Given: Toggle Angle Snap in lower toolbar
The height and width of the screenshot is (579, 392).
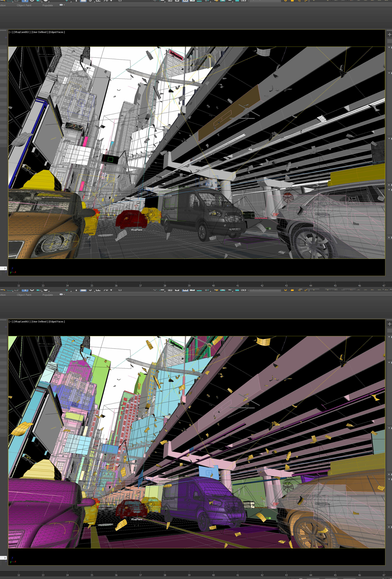Looking at the screenshot, I should [x=98, y=290].
